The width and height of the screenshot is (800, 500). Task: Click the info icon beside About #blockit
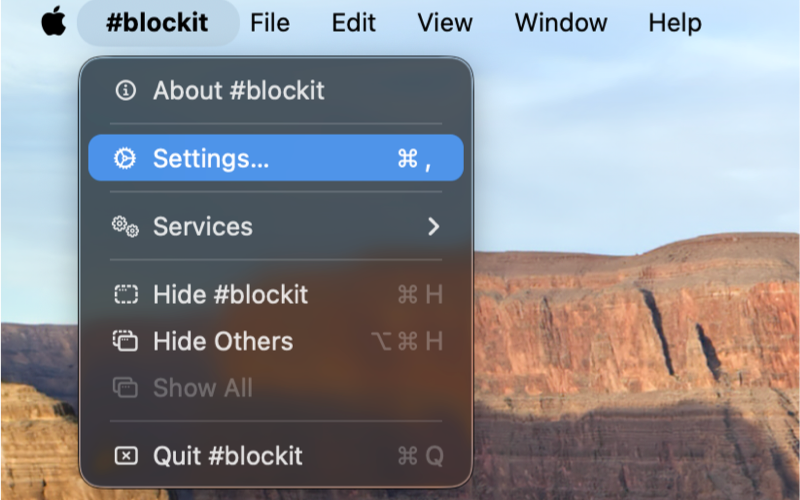click(x=126, y=90)
